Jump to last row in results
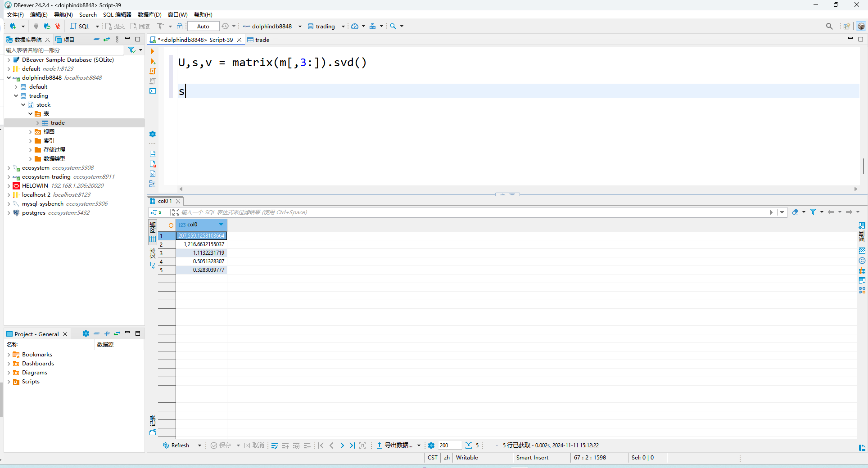 pos(352,445)
